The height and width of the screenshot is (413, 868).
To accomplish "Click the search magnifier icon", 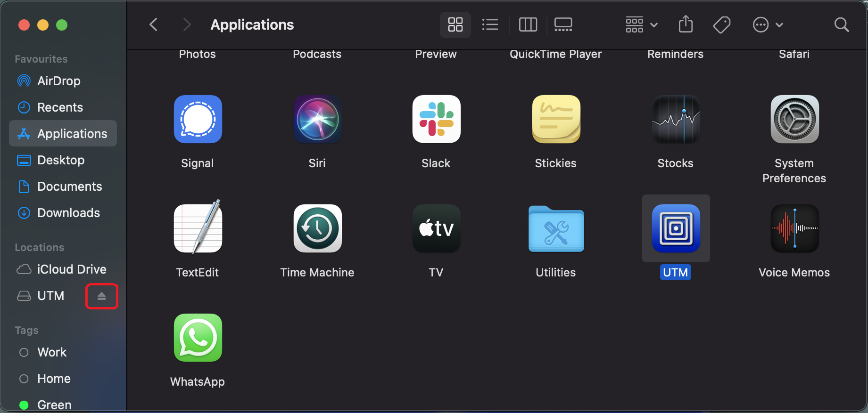I will coord(842,24).
